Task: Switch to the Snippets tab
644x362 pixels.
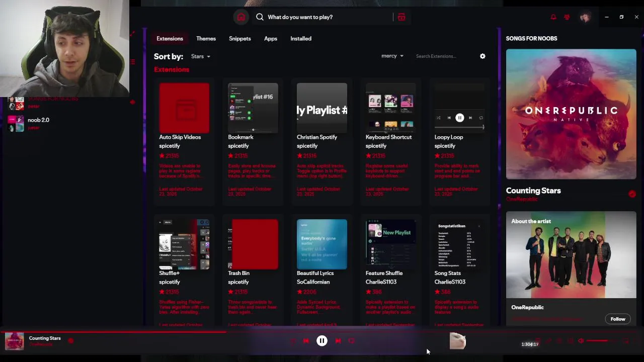Action: (239, 38)
